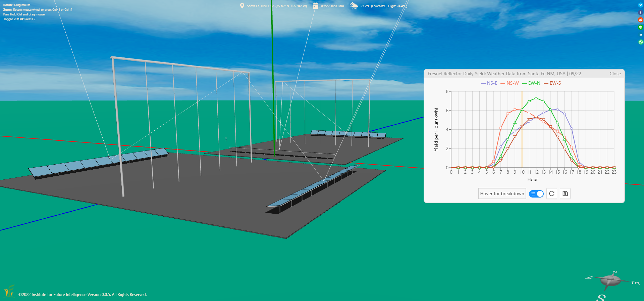Screen dimensions: 644x301
Task: Click the WhatsApp share icon
Action: [x=640, y=42]
